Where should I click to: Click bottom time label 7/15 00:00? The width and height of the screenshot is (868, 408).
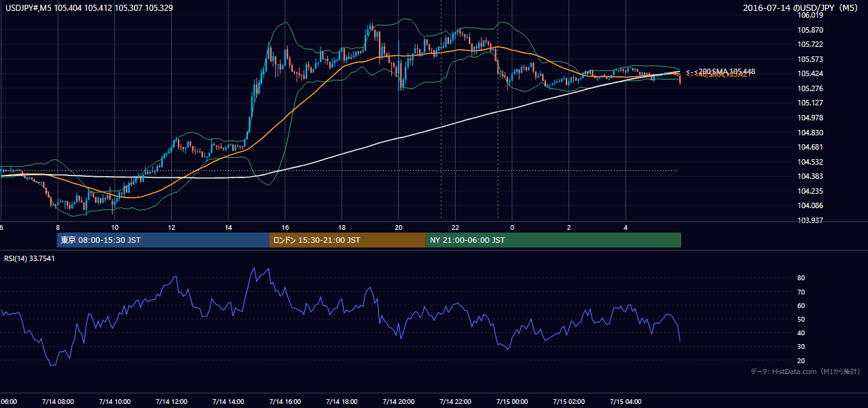(512, 401)
